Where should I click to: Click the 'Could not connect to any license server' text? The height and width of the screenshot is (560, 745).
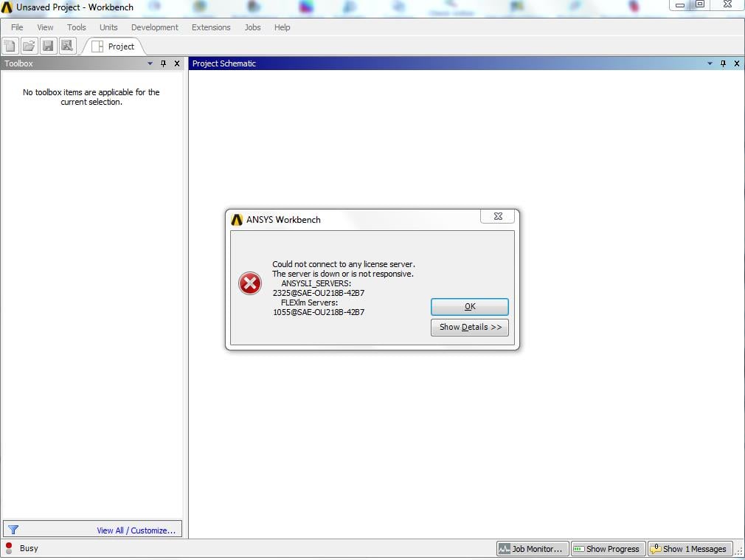pyautogui.click(x=344, y=264)
